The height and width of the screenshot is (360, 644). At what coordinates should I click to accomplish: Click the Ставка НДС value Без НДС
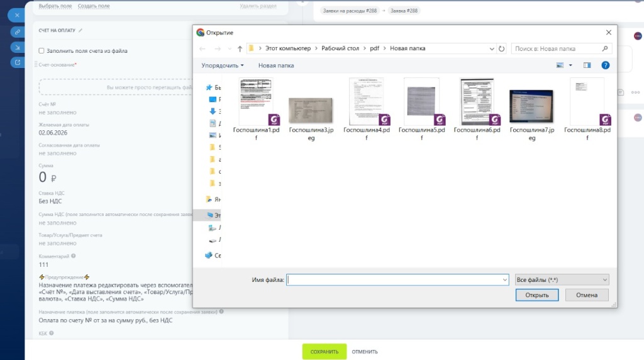coord(50,201)
